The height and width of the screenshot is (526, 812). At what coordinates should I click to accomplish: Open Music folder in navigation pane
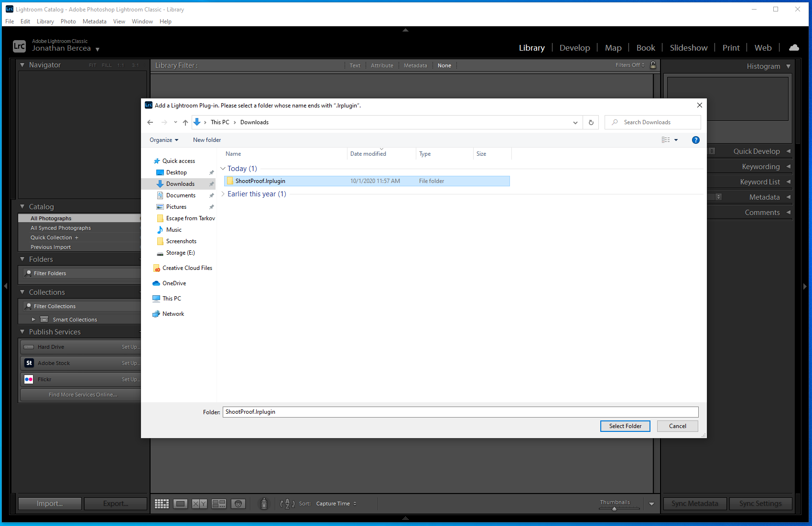click(x=173, y=230)
